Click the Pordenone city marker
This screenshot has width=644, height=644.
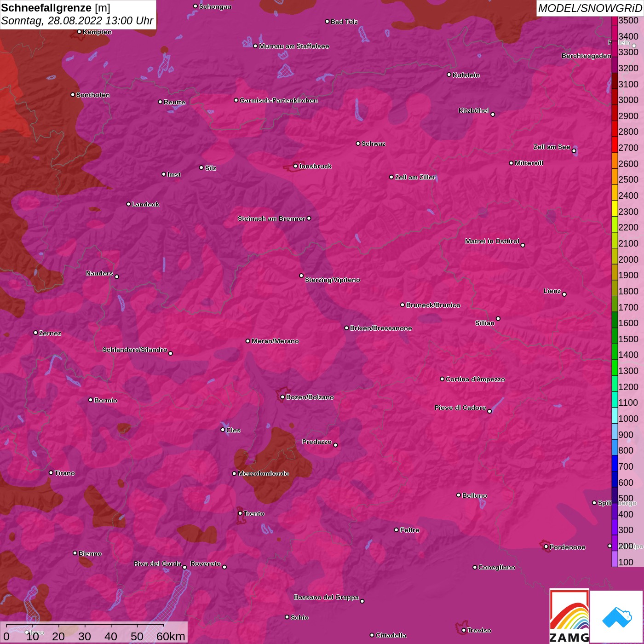(546, 547)
